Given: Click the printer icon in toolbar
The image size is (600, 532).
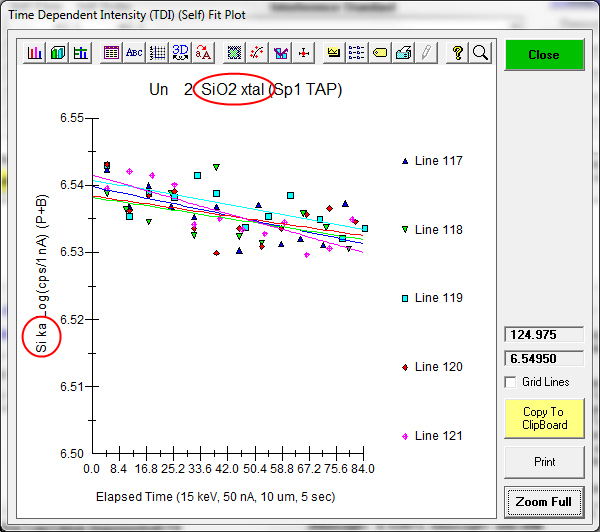Looking at the screenshot, I should (403, 53).
